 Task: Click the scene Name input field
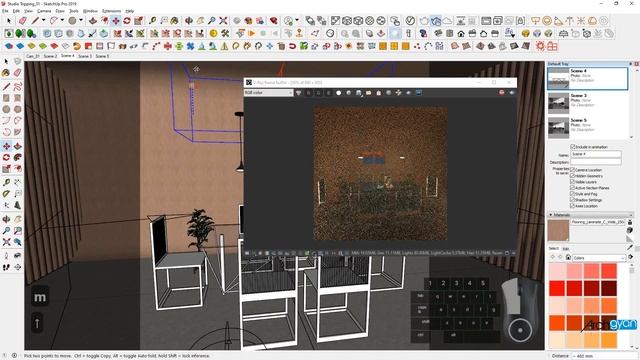pyautogui.click(x=596, y=154)
